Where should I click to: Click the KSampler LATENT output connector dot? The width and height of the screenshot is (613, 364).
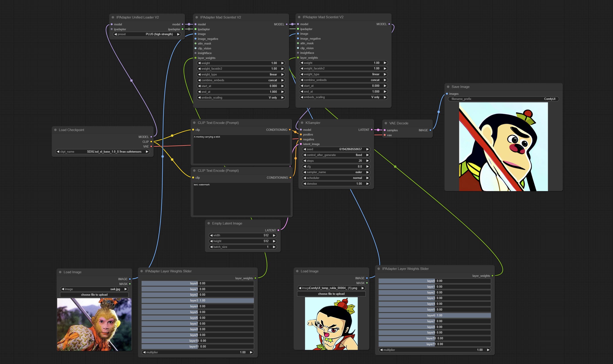tap(372, 130)
